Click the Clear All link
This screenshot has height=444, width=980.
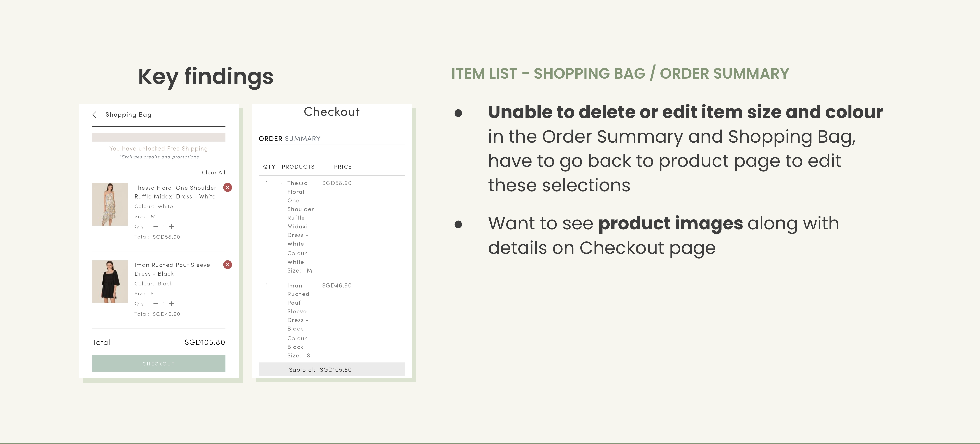(x=213, y=172)
